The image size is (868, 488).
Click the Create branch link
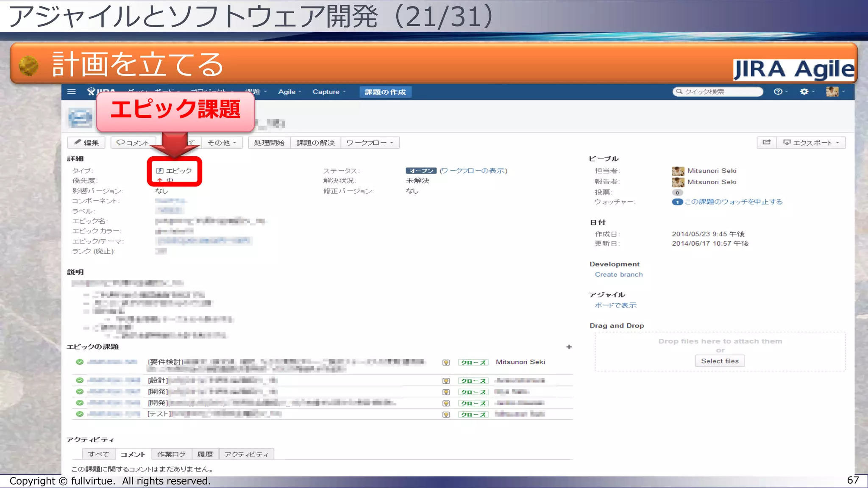[x=619, y=274]
